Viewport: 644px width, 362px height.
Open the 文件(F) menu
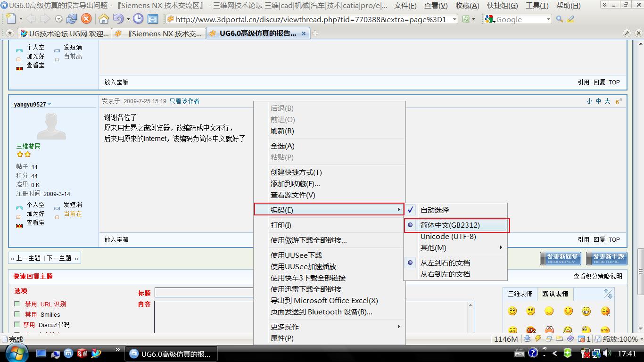pos(405,6)
